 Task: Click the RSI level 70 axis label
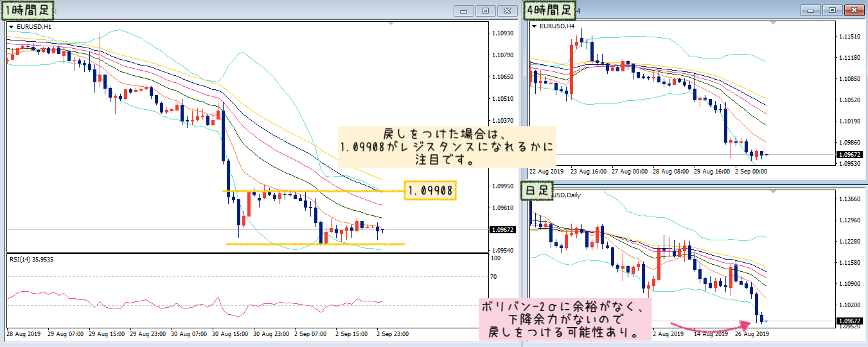tap(494, 276)
